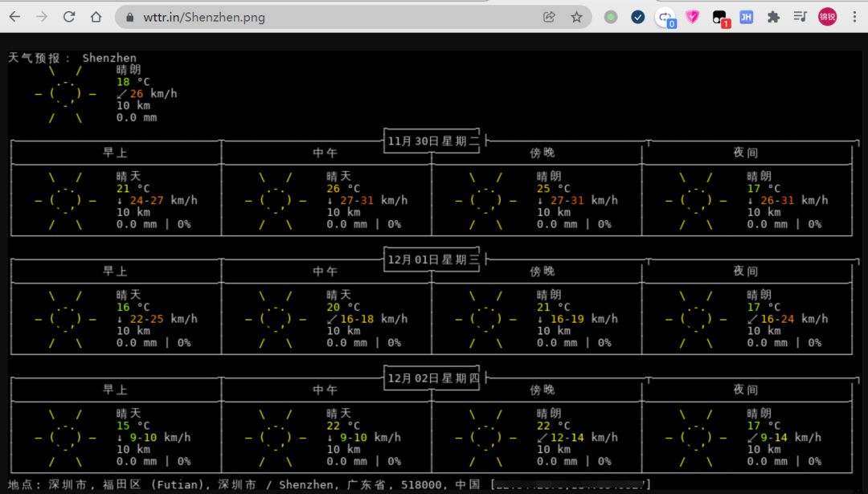Click 夜间 heading under 12月02日
This screenshot has height=494, width=868.
pos(746,390)
